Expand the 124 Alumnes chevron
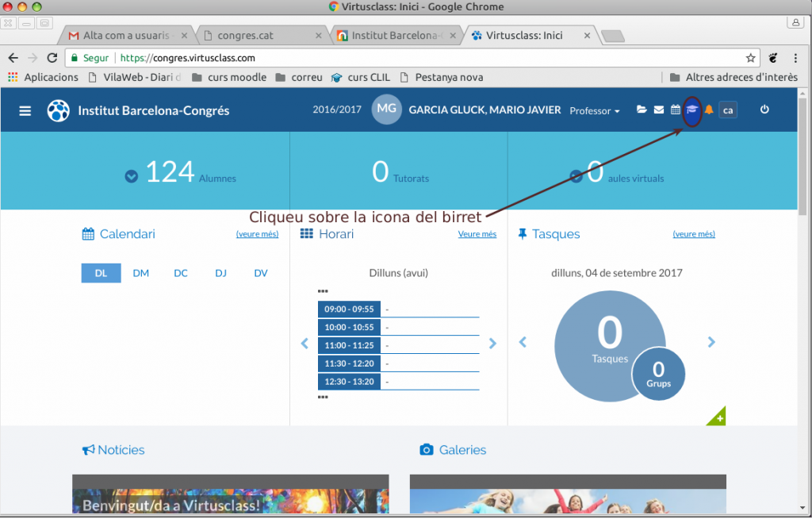812x519 pixels. click(x=132, y=177)
